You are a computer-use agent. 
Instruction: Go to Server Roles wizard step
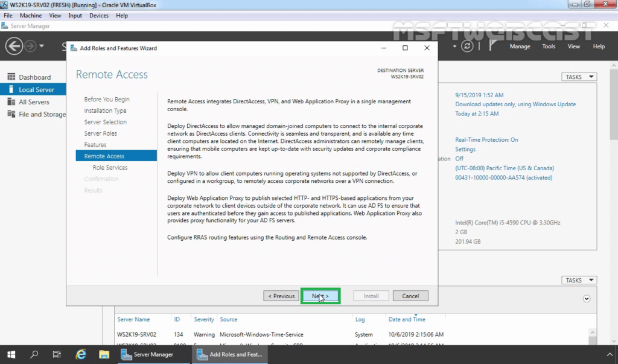click(x=100, y=133)
